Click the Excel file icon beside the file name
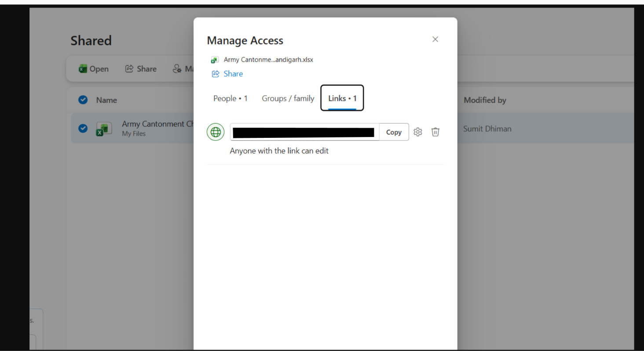Viewport: 644px width, 351px height. coord(215,60)
